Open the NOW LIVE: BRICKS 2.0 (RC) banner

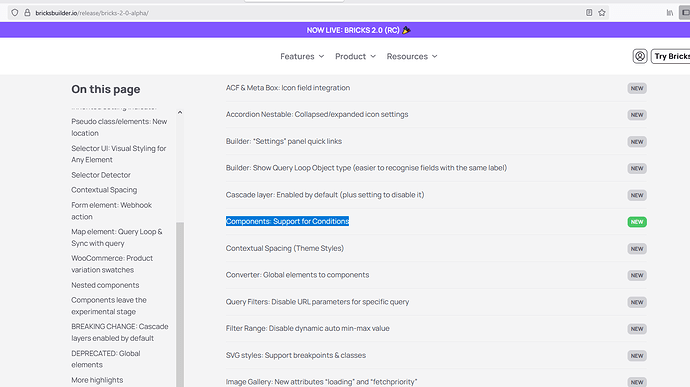point(353,30)
